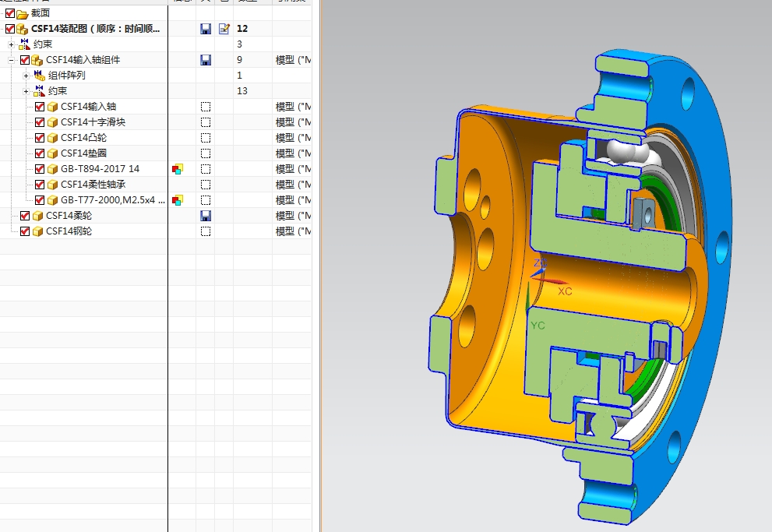Image resolution: width=772 pixels, height=532 pixels.
Task: Hide the CSF14柔轮 component checkbox
Action: [25, 216]
